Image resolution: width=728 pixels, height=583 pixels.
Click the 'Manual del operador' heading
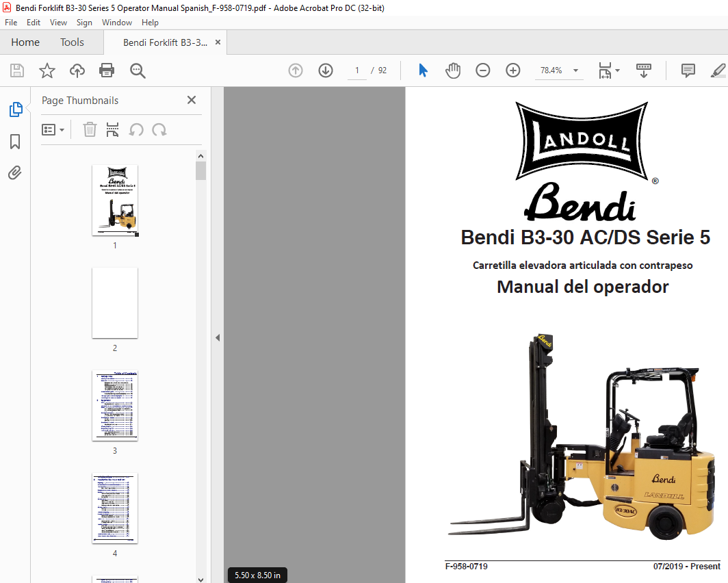coord(583,287)
